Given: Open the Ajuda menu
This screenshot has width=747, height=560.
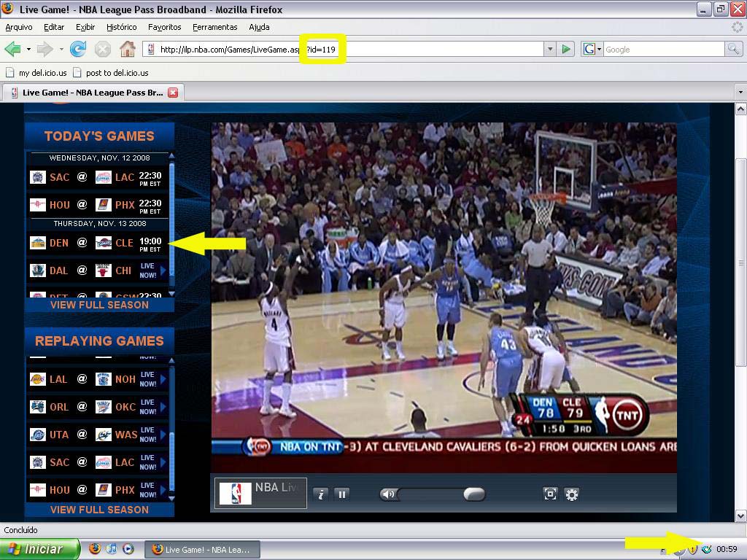Looking at the screenshot, I should click(x=259, y=27).
